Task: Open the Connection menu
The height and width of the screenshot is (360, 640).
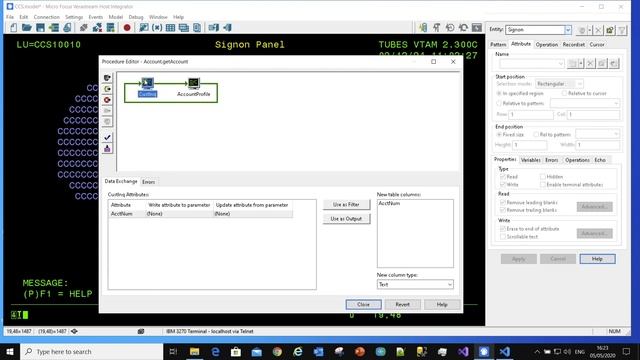Action: pyautogui.click(x=47, y=17)
